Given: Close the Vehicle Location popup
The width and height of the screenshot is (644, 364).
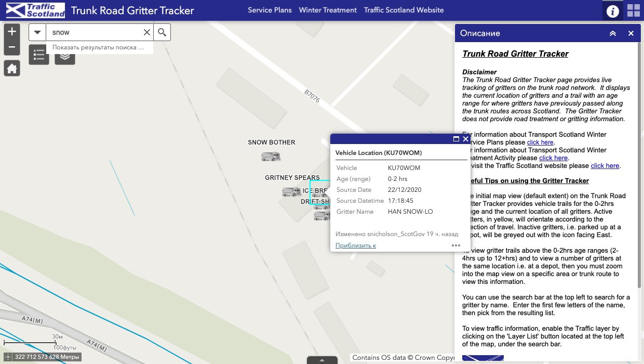Looking at the screenshot, I should (466, 139).
